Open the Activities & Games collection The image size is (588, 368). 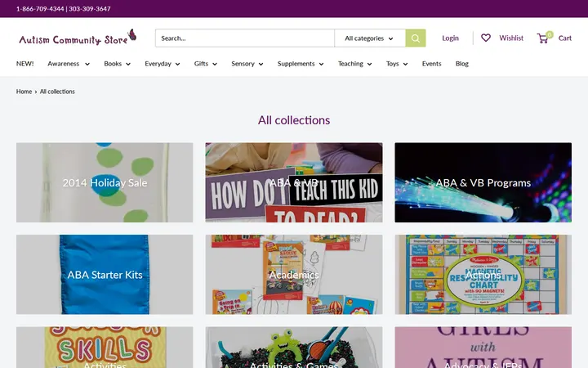tap(294, 348)
